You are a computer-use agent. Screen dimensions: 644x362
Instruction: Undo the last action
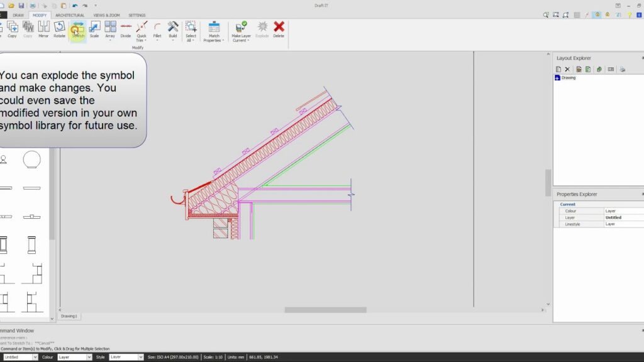point(75,6)
